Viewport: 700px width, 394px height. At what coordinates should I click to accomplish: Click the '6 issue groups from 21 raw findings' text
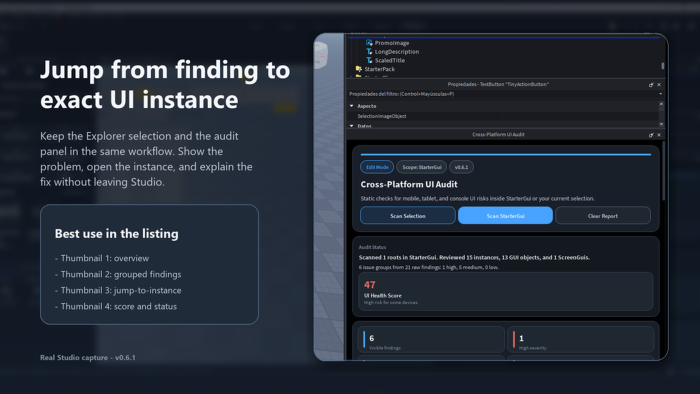[x=429, y=267]
